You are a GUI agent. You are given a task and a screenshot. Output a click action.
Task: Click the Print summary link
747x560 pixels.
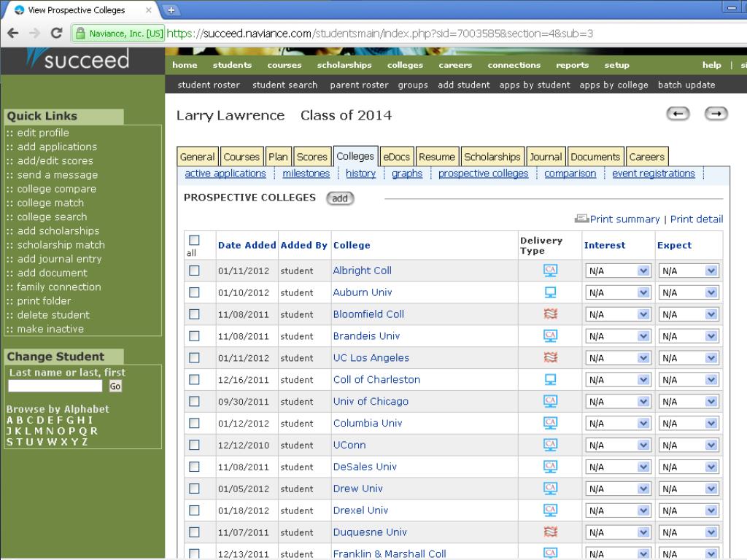[624, 219]
